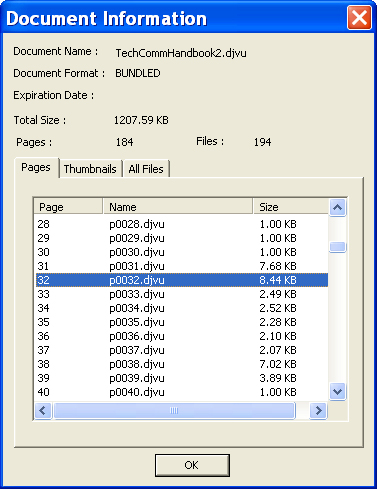Select the p0038.djvu row
The image size is (377, 489).
point(182,364)
